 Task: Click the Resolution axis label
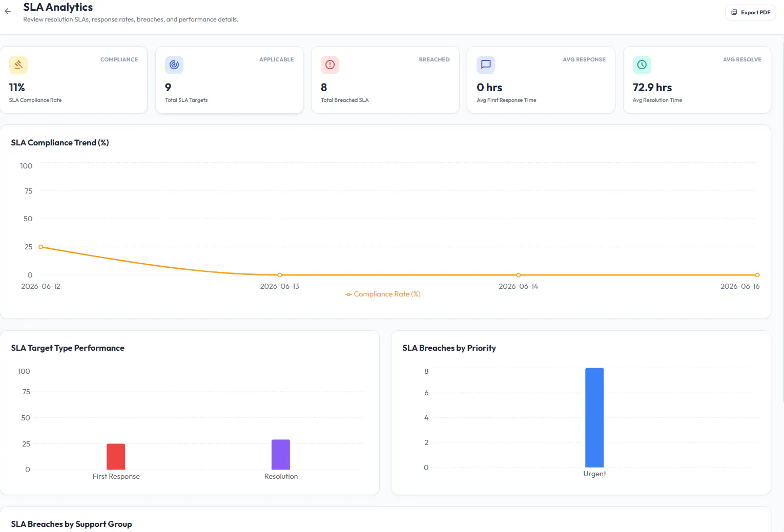tap(281, 477)
